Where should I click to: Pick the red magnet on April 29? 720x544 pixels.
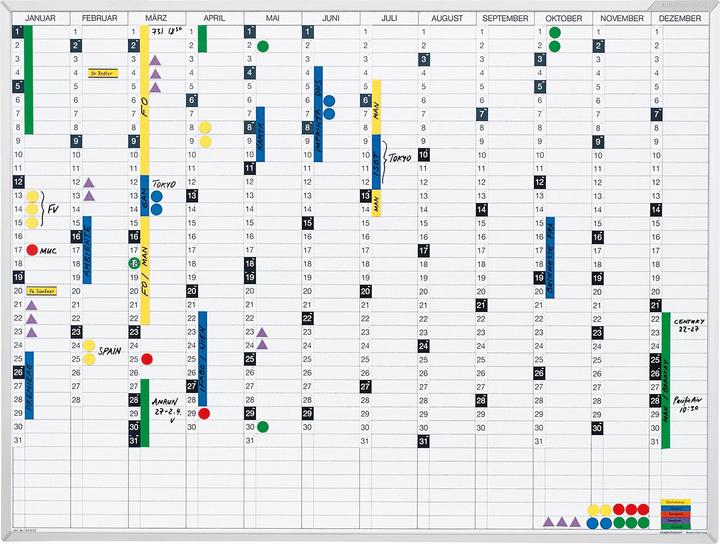pyautogui.click(x=205, y=412)
